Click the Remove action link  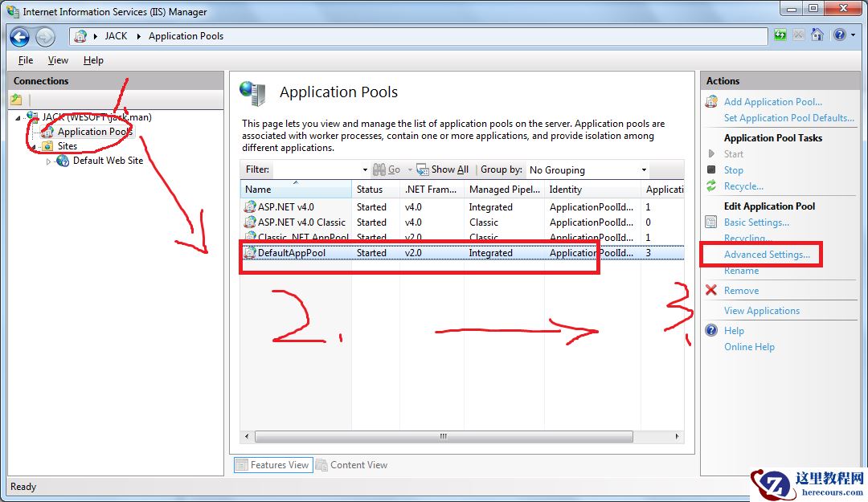[x=741, y=291]
